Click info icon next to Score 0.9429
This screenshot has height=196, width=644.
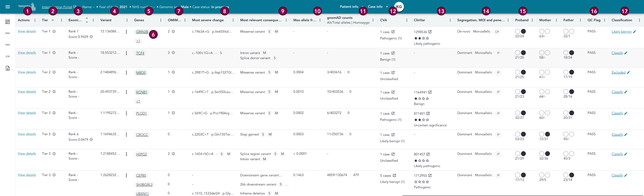pyautogui.click(x=91, y=37)
